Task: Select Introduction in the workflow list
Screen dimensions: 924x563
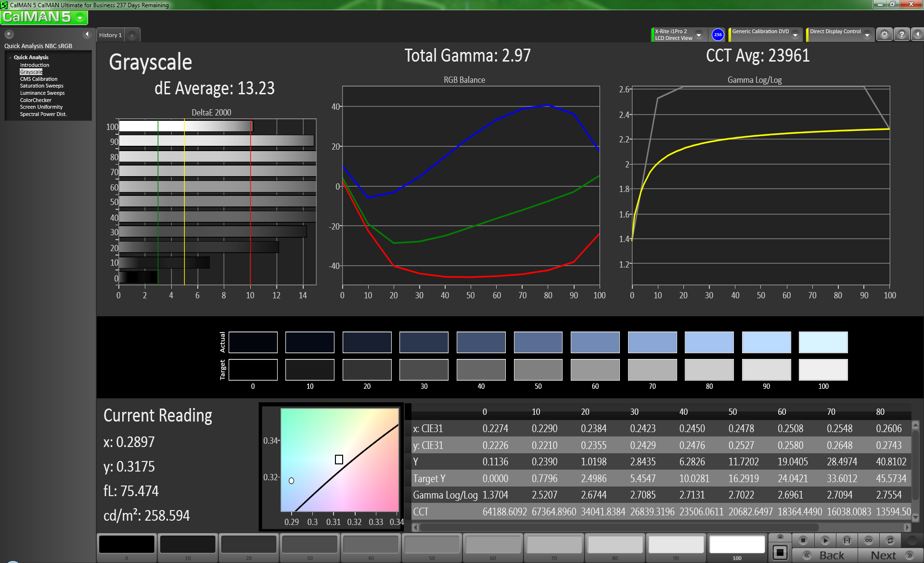Action: pyautogui.click(x=35, y=65)
